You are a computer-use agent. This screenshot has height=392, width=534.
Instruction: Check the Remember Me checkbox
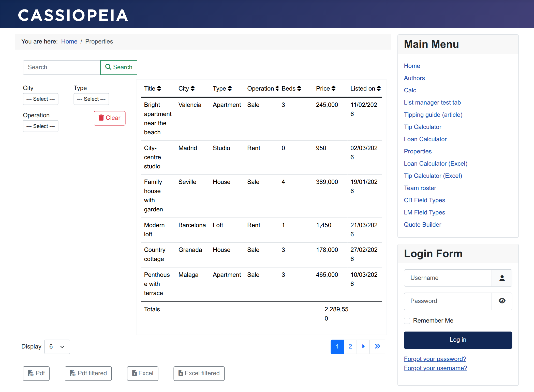[x=407, y=321]
